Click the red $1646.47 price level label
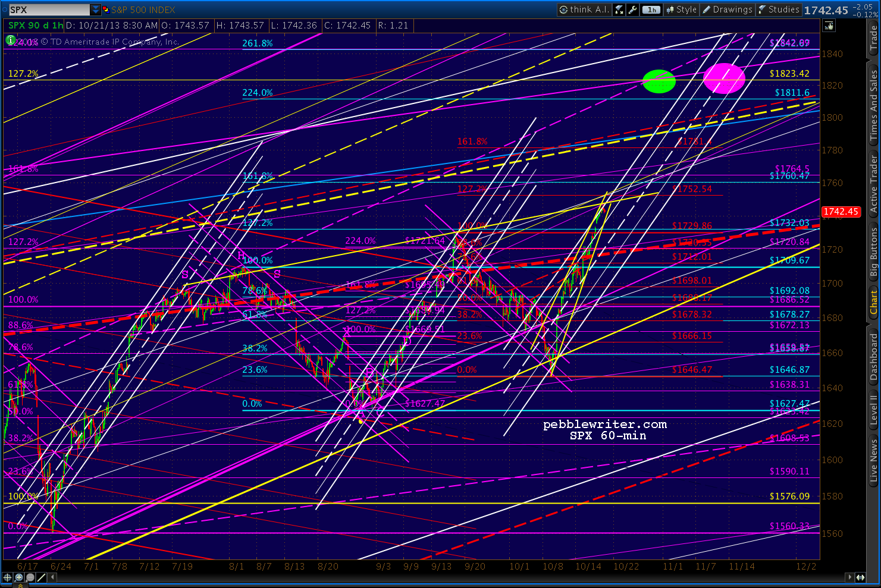This screenshot has height=588, width=881. pos(692,370)
